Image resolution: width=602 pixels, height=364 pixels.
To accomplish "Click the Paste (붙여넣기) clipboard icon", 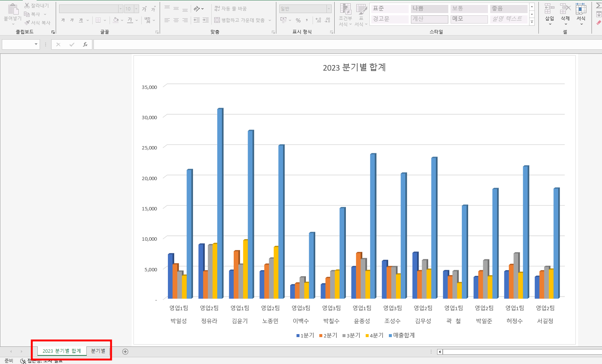I will click(13, 9).
